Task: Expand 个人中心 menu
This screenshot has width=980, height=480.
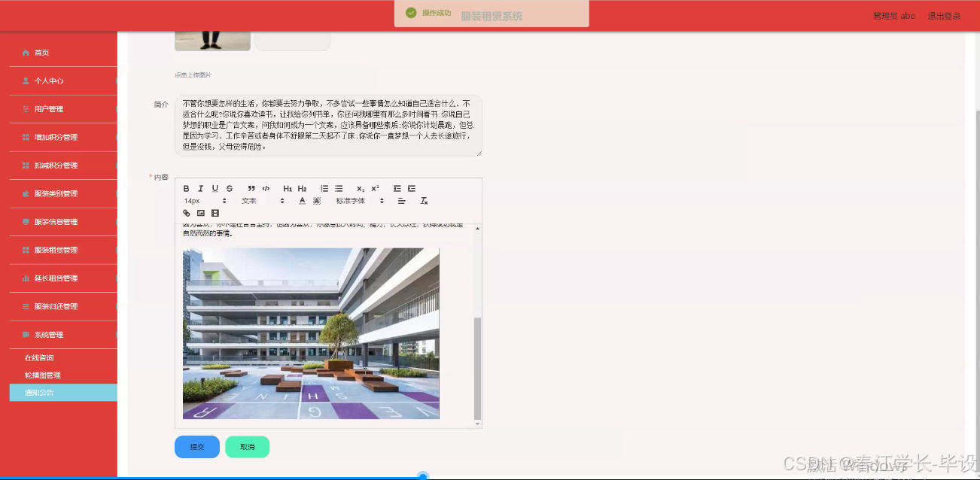Action: (x=63, y=81)
